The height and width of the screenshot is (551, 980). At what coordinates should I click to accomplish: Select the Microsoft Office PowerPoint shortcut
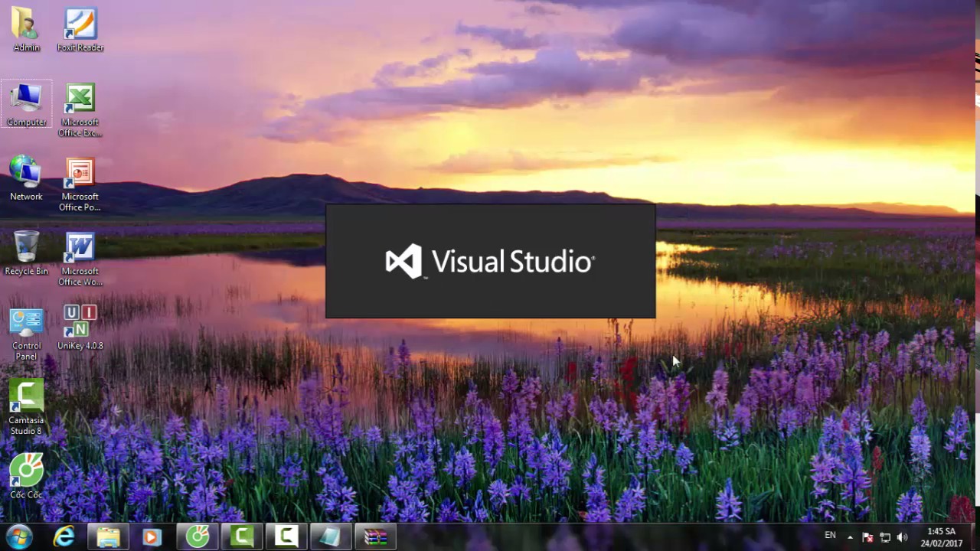[x=80, y=184]
